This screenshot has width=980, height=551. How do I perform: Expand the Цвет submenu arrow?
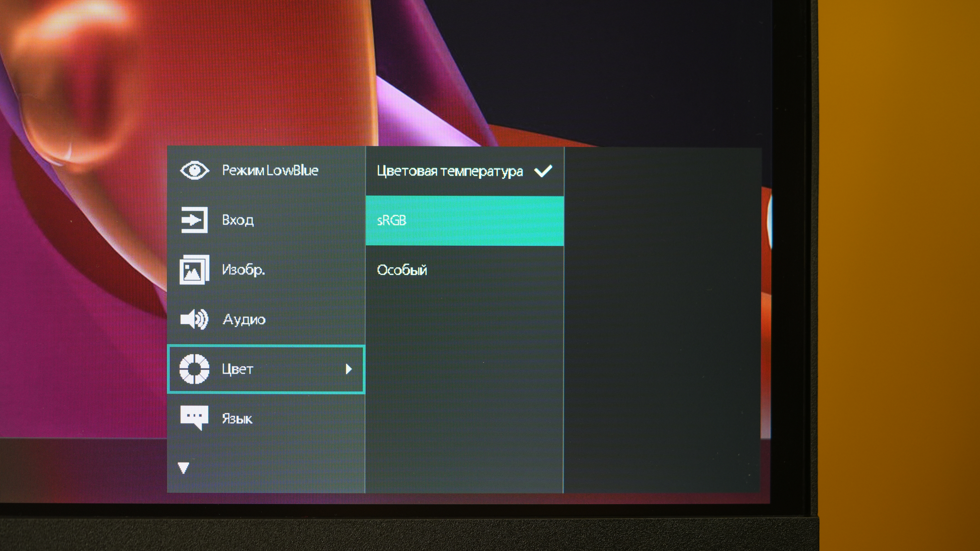pyautogui.click(x=349, y=369)
